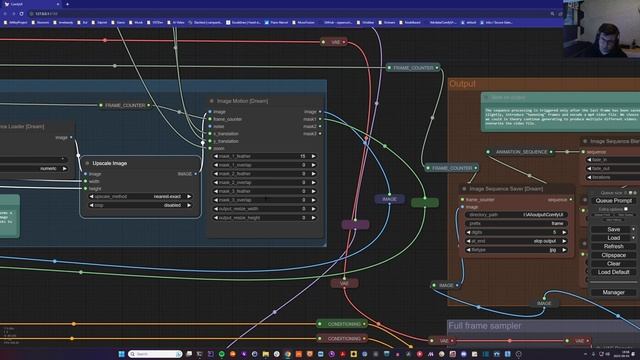Decrease mask_1_feather value with left arrow
This screenshot has height=360, width=640.
click(216, 156)
